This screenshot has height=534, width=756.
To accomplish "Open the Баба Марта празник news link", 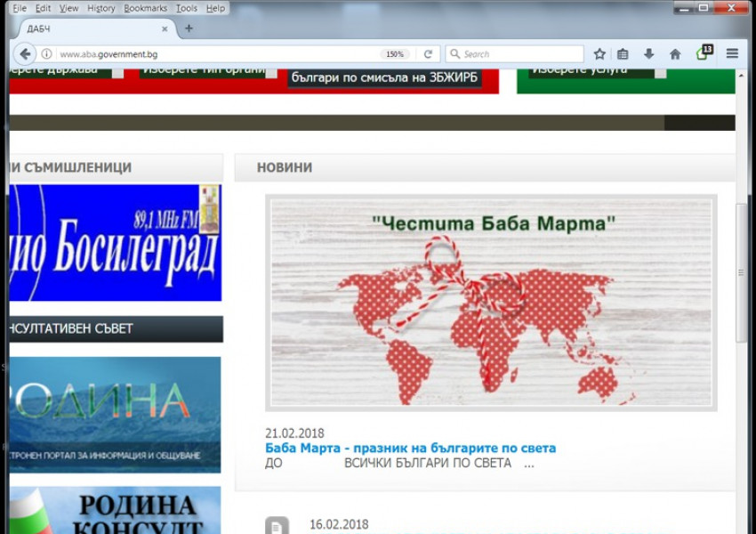I will [410, 448].
